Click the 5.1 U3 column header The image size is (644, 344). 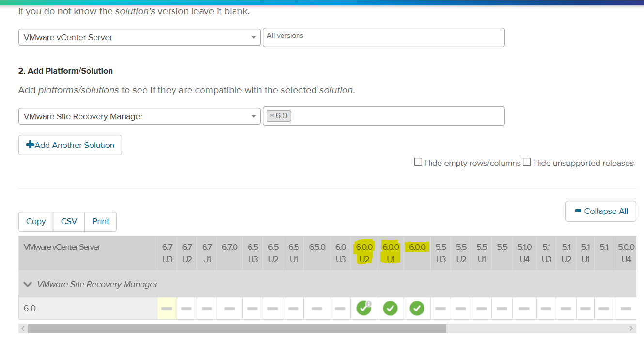(546, 253)
